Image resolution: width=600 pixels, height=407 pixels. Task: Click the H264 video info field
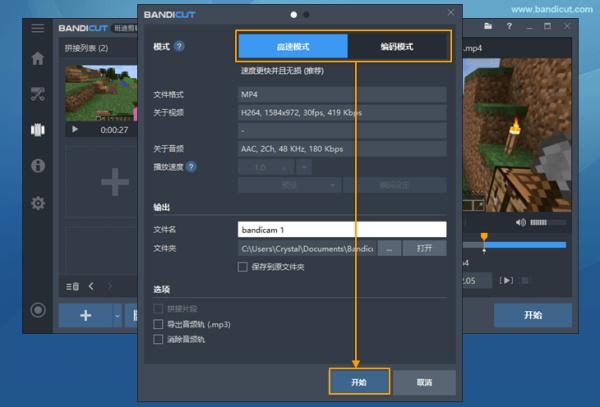pos(342,112)
